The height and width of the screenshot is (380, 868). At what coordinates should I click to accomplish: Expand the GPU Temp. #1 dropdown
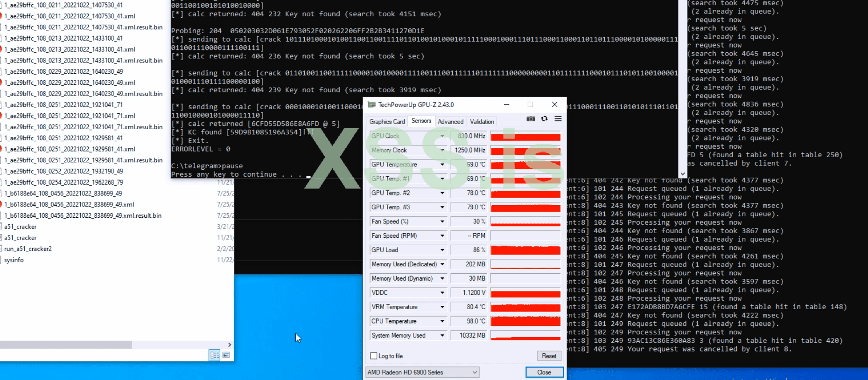442,179
